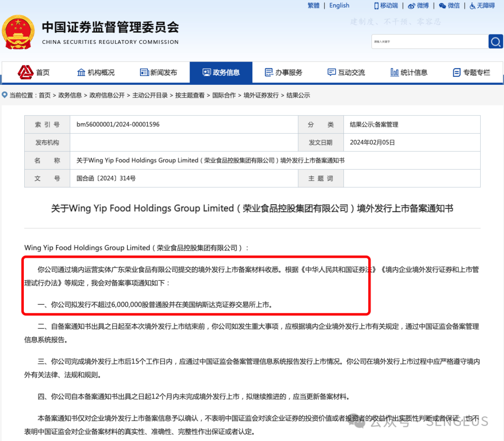504x441 pixels.
Task: Click the mobile phone icon for 移动端
Action: 376,6
